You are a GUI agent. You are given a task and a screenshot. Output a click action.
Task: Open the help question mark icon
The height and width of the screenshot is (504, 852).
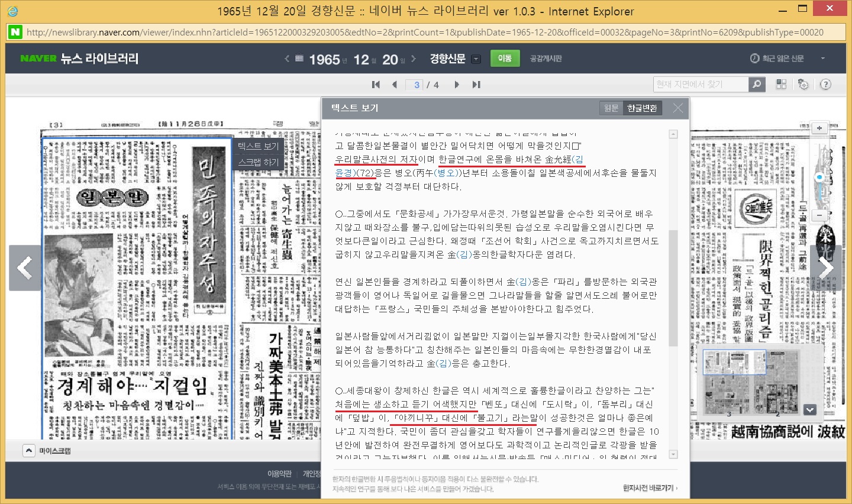tap(825, 85)
